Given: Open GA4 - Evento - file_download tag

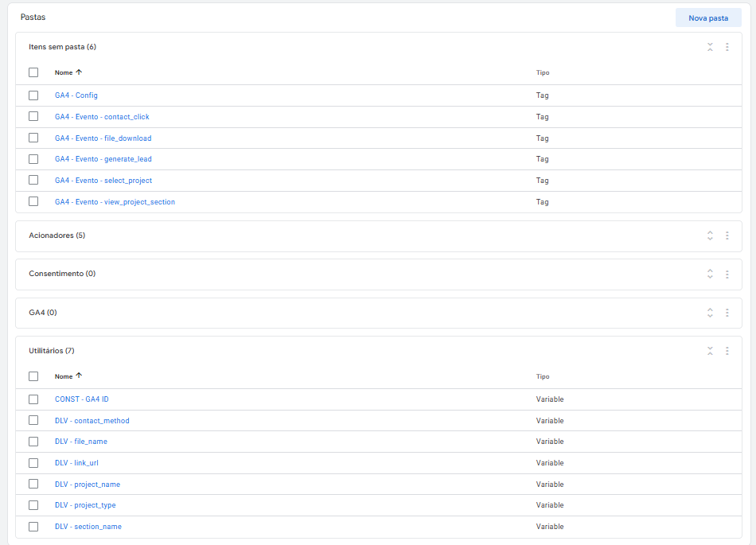Looking at the screenshot, I should pos(103,138).
